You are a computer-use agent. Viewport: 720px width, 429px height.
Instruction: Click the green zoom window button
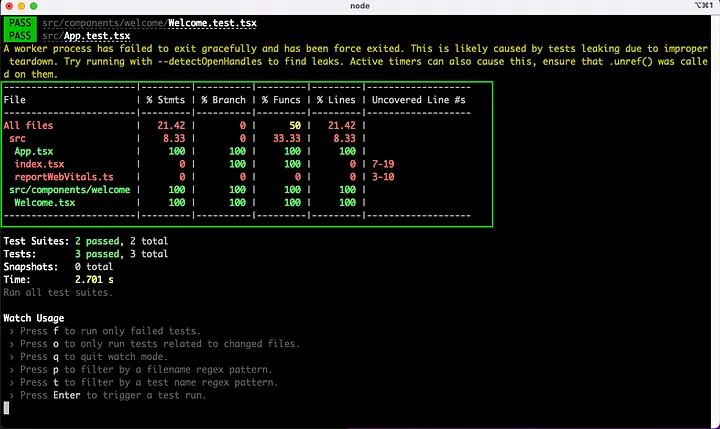[x=34, y=6]
